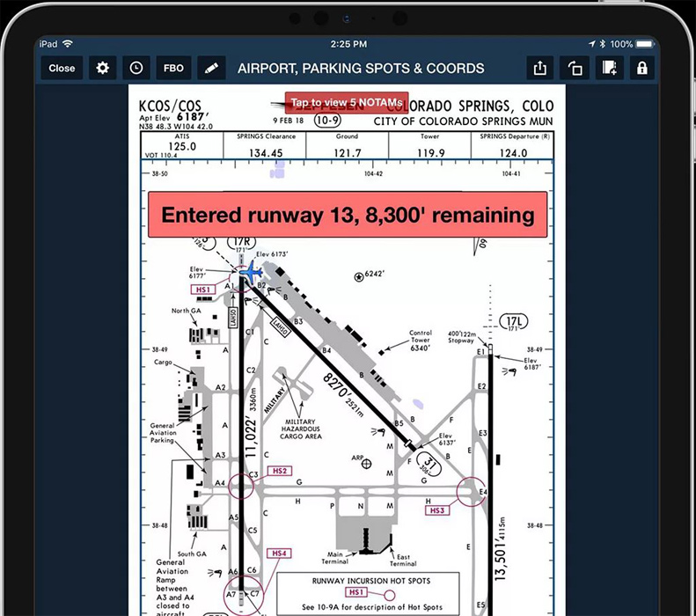Add chart to binder with plus icon
The image size is (696, 616).
608,68
